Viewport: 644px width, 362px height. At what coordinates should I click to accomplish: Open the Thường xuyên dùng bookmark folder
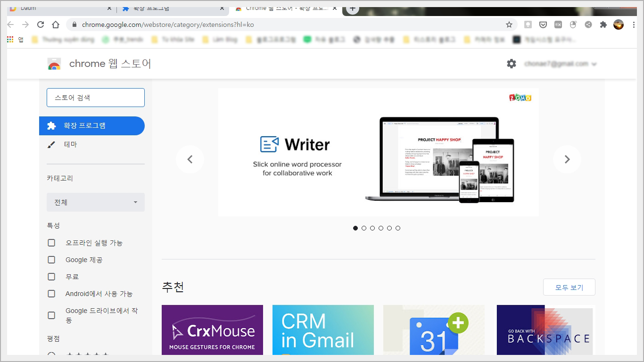[63, 40]
